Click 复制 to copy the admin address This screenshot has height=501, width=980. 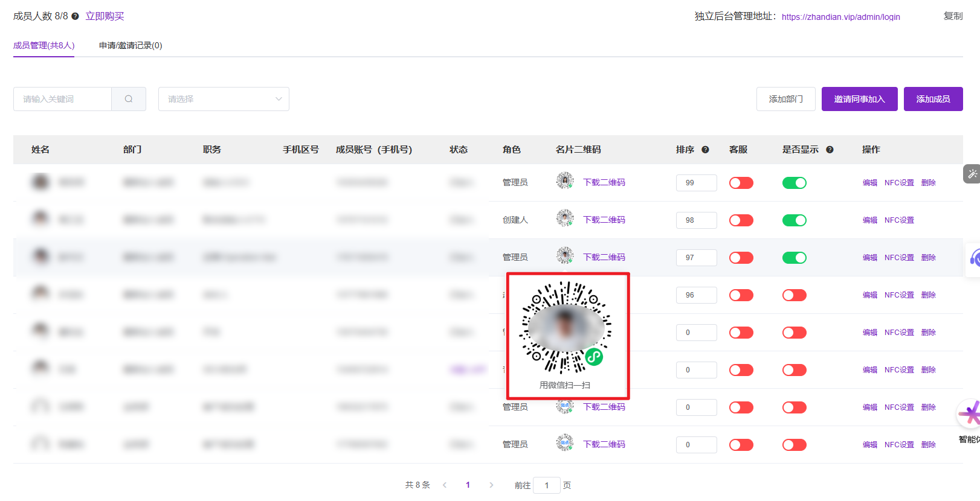pos(953,16)
